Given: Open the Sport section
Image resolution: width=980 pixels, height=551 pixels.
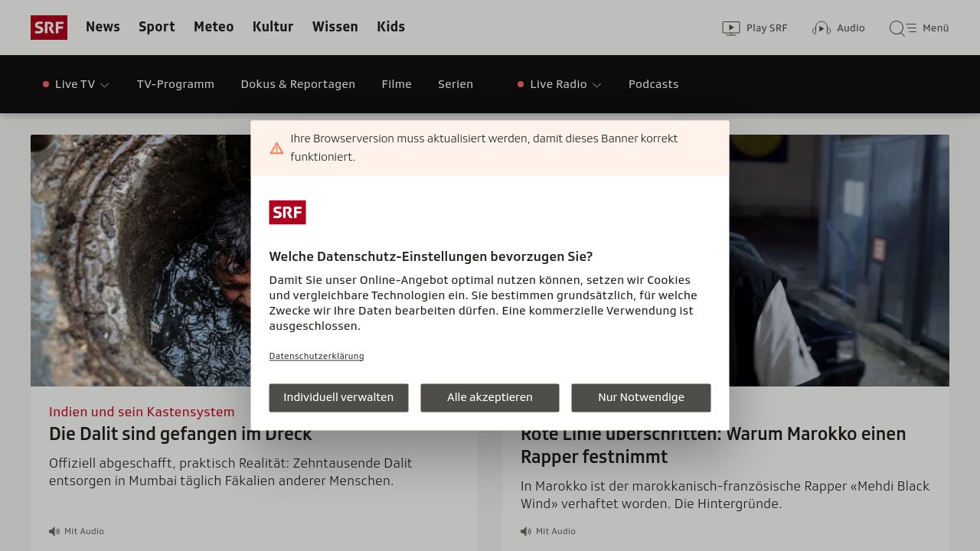Looking at the screenshot, I should tap(157, 27).
